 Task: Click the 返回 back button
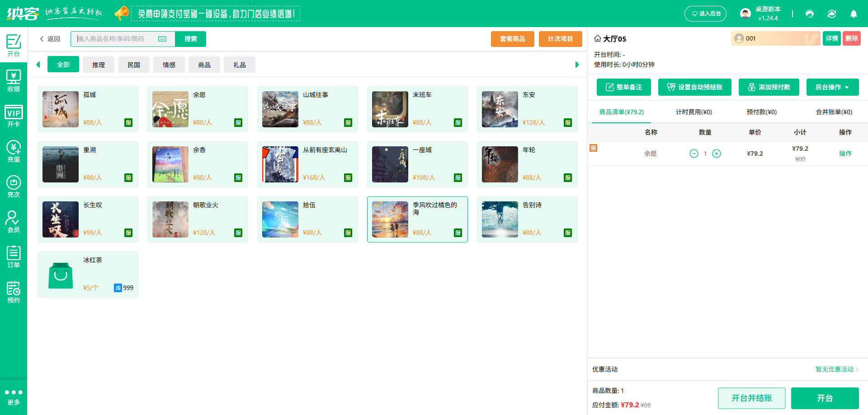50,39
